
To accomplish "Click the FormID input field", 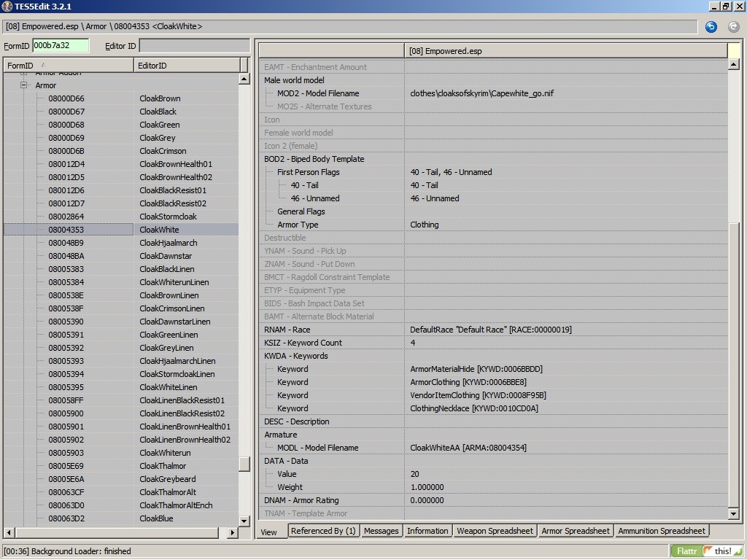I will pyautogui.click(x=61, y=46).
